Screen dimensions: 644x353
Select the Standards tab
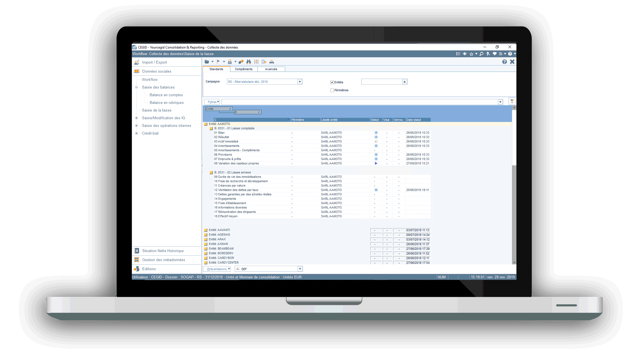click(217, 69)
